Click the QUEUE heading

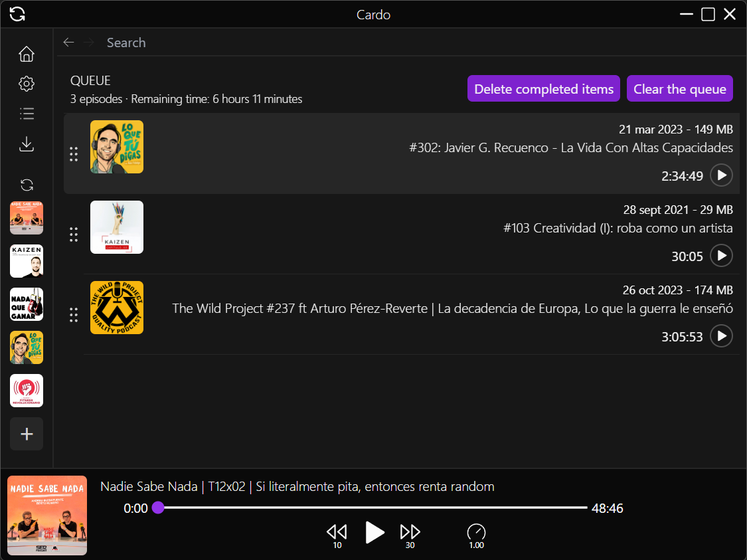pos(90,80)
